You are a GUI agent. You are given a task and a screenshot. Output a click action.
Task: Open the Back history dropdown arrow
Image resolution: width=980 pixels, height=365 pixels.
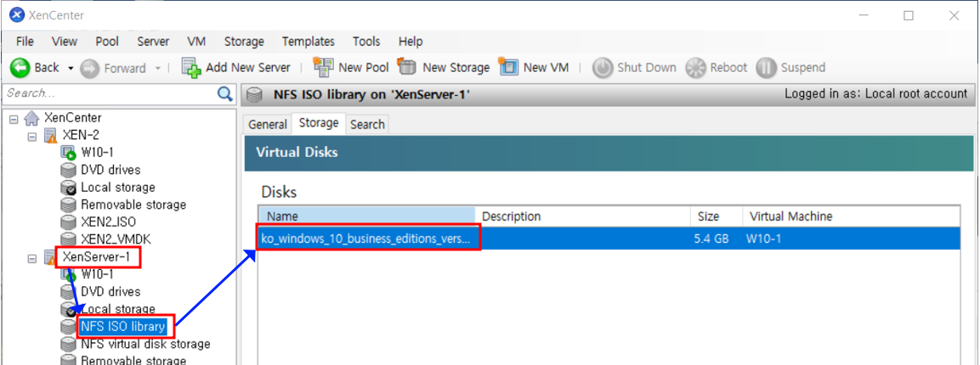coord(70,68)
